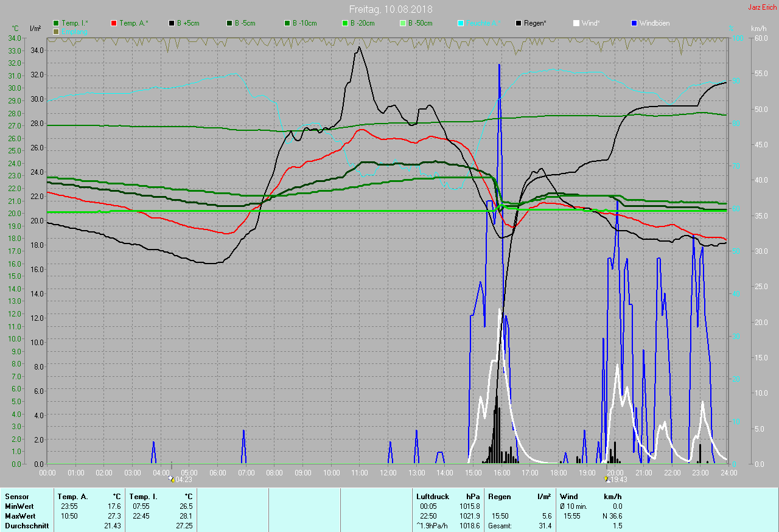This screenshot has width=779, height=532.
Task: Click the peak wind gust 'N 36.6'
Action: (611, 516)
